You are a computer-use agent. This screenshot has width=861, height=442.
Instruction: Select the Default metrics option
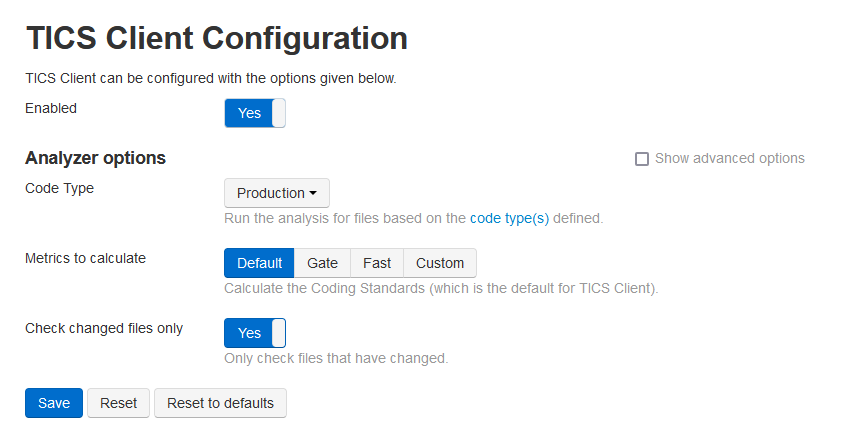click(259, 263)
